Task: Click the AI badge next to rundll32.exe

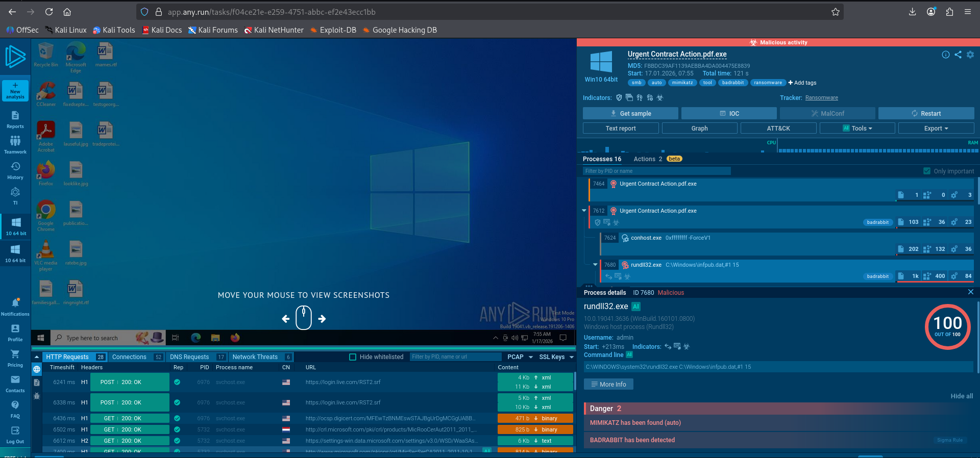Action: 636,307
